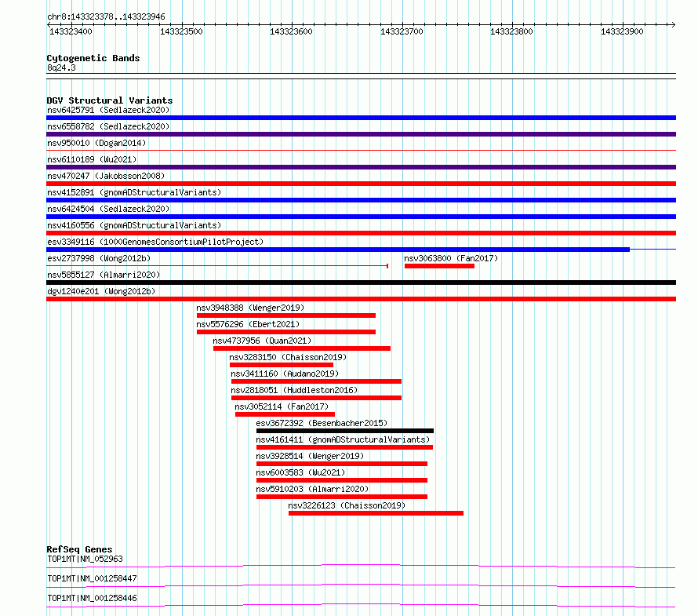
Task: Select the red bar under nsv4737956
Action: [302, 348]
